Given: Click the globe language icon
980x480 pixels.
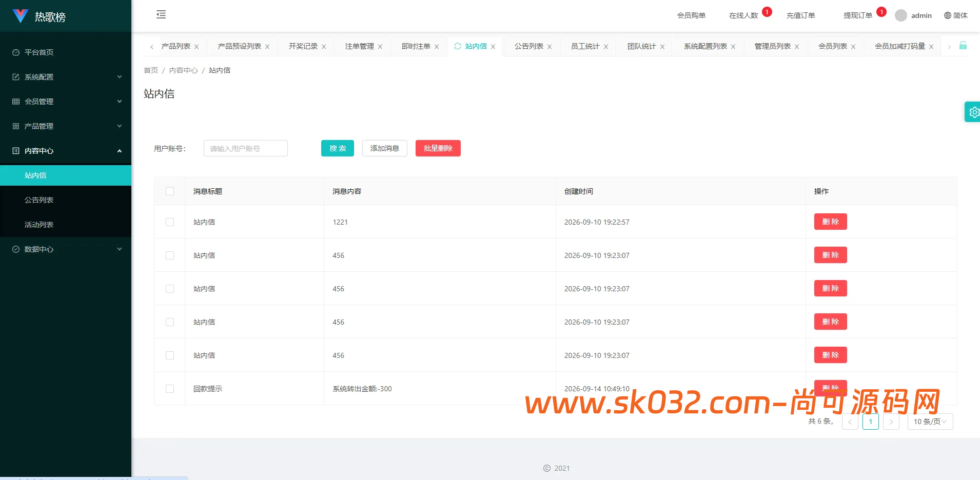Looking at the screenshot, I should click(947, 15).
